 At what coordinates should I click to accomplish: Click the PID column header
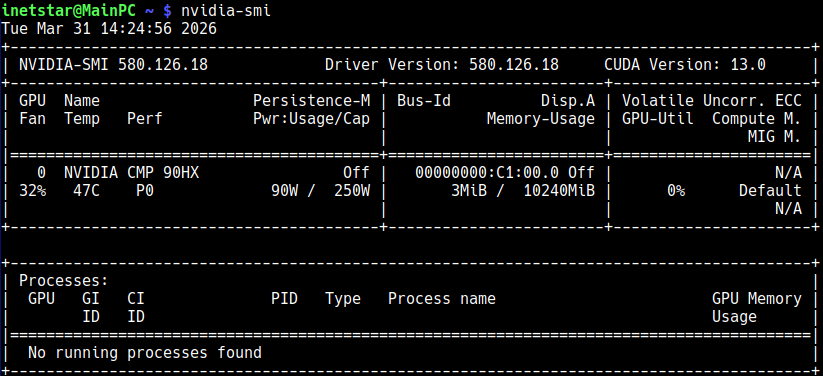tap(284, 299)
